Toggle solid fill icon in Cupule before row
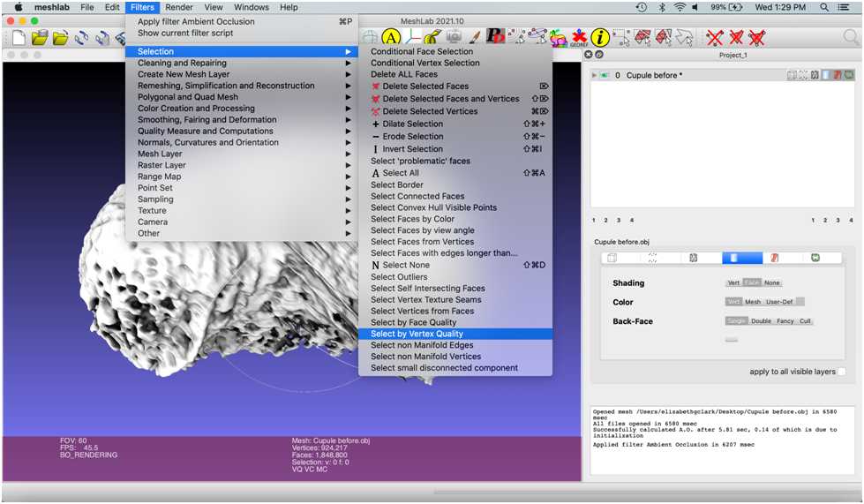The image size is (864, 504). click(826, 75)
